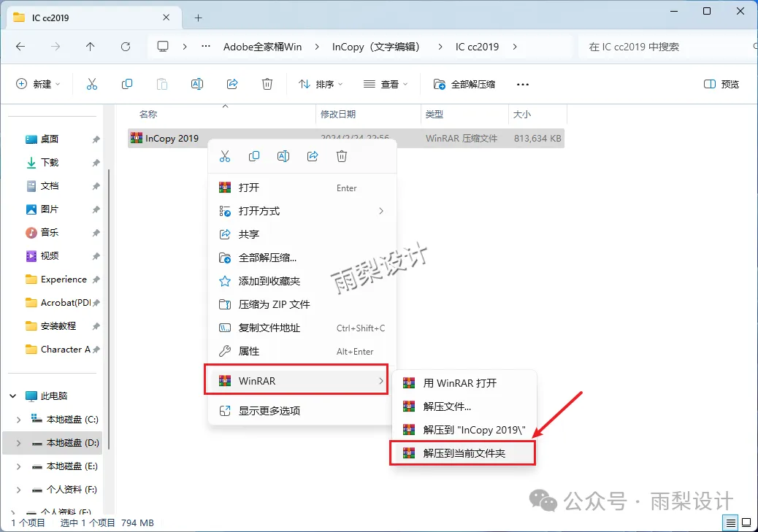Go back with the left arrow button
Viewport: 758px width, 532px height.
coord(20,47)
